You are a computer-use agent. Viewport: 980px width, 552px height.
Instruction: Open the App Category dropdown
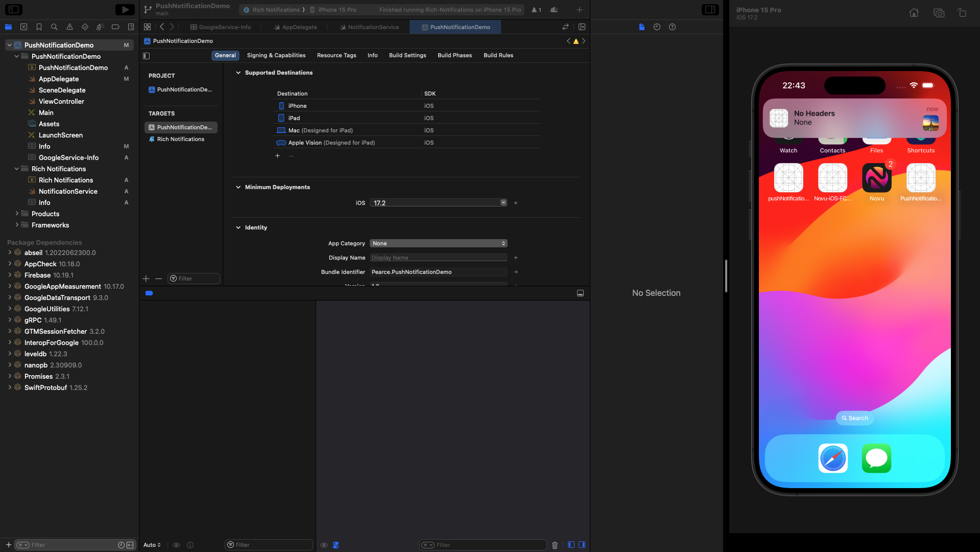point(438,243)
